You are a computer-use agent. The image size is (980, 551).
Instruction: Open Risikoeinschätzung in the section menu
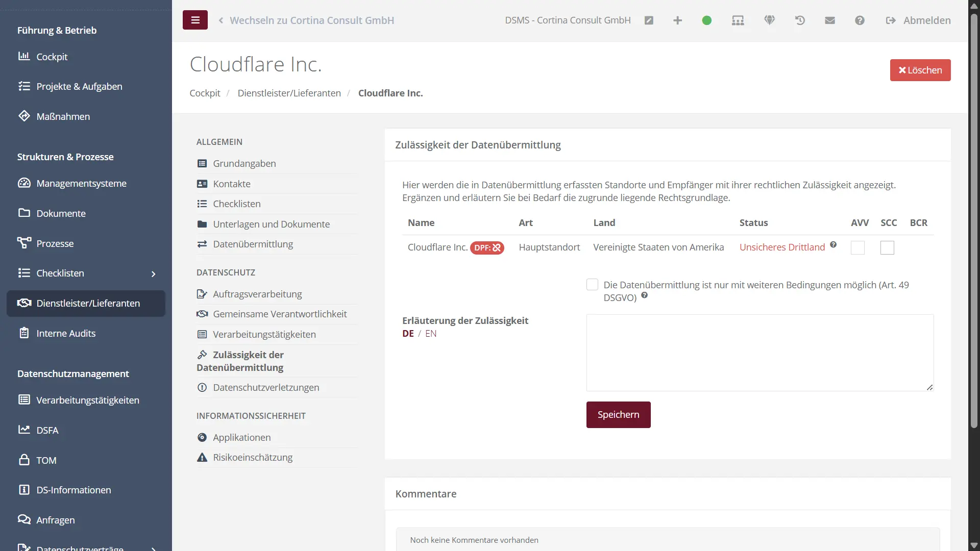pos(252,458)
